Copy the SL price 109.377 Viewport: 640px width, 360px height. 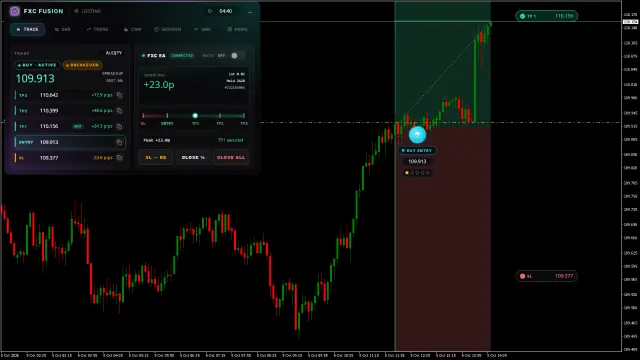pos(119,158)
